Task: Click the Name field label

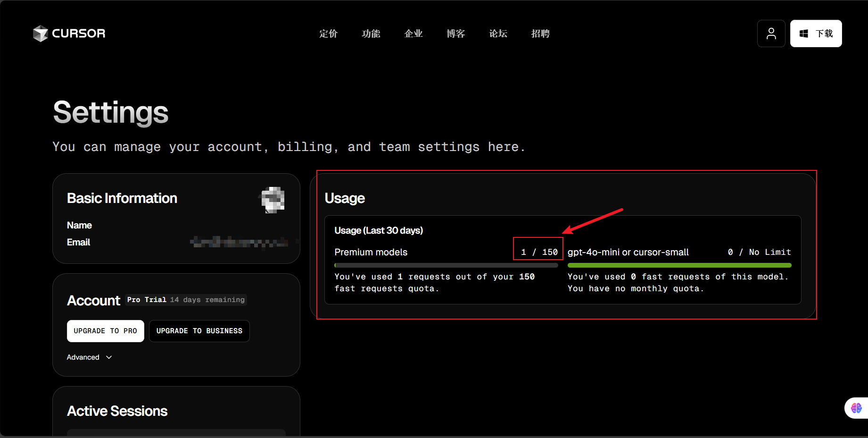Action: click(x=79, y=225)
